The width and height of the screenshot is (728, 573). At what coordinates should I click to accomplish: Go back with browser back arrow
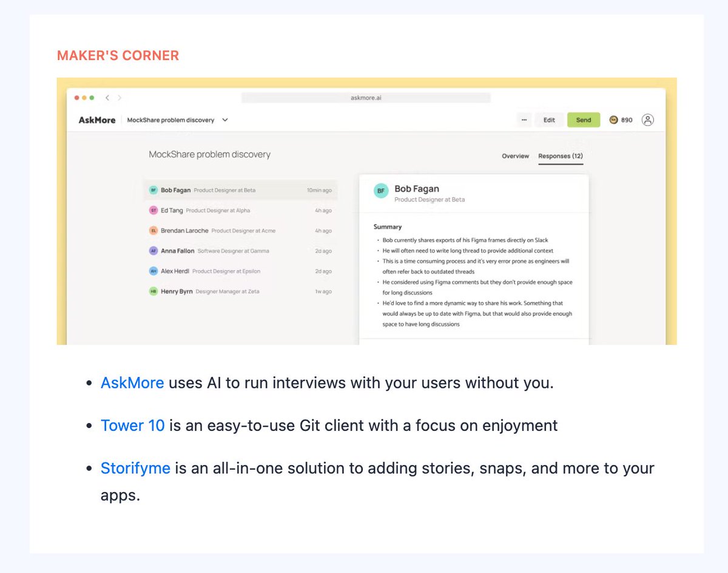[107, 98]
